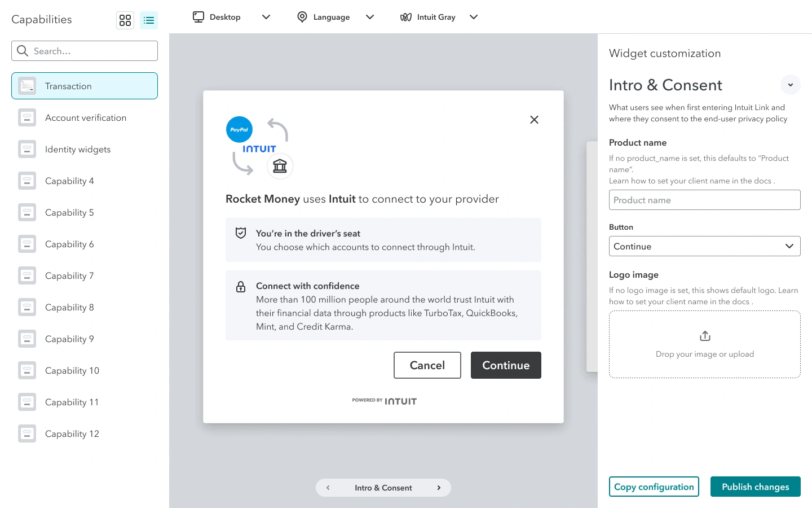Select the Transaction capability
The image size is (812, 508).
click(x=85, y=86)
